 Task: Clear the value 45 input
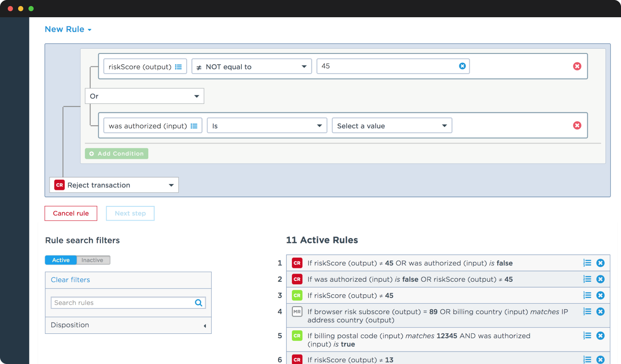(x=462, y=66)
